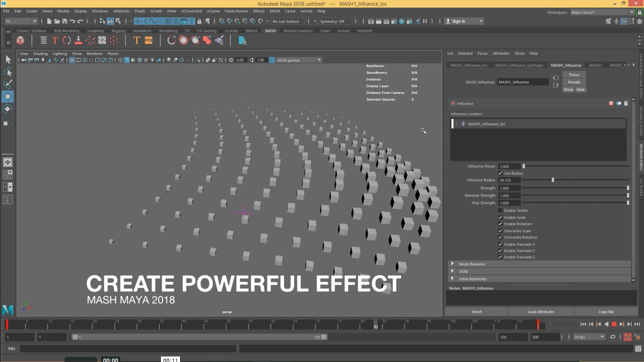Select the Paint Selection tool
The width and height of the screenshot is (644, 362).
coord(8,84)
